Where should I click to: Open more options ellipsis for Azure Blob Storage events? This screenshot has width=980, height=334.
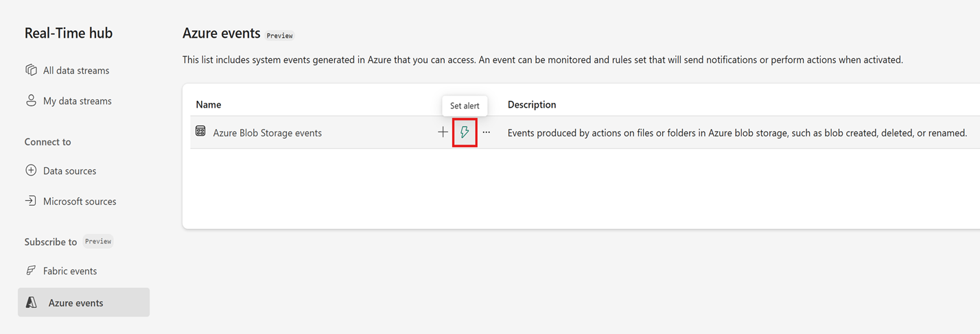point(487,132)
